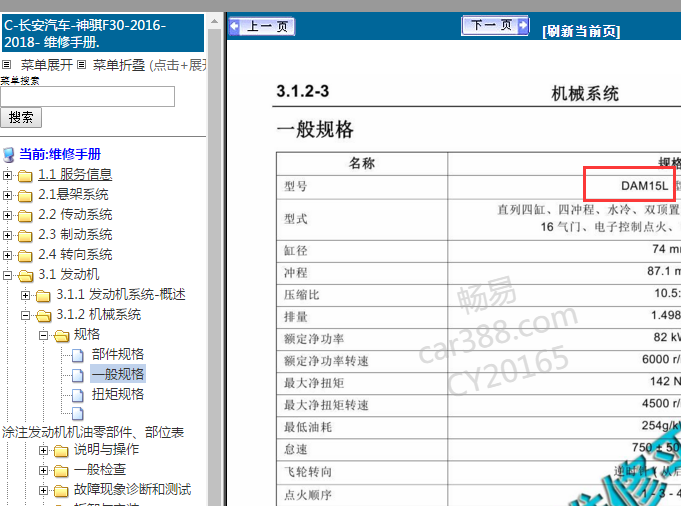Click the folder icon of 一般检查

[x=61, y=471]
